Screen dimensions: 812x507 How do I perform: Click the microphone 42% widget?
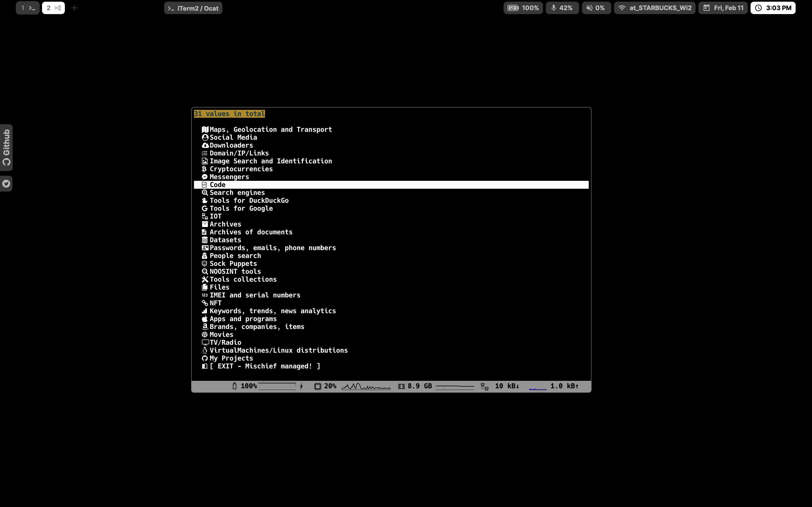562,8
